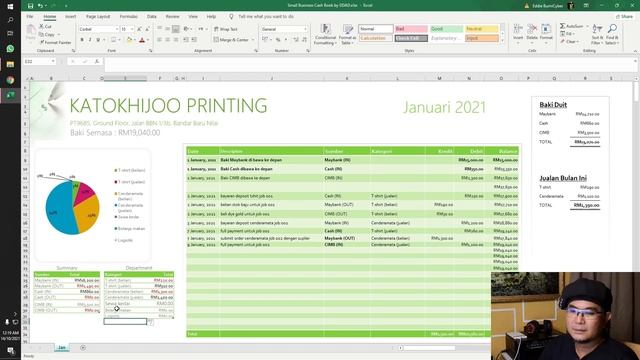Collapse the ribbon with the chevron
This screenshot has width=640, height=360.
(635, 51)
